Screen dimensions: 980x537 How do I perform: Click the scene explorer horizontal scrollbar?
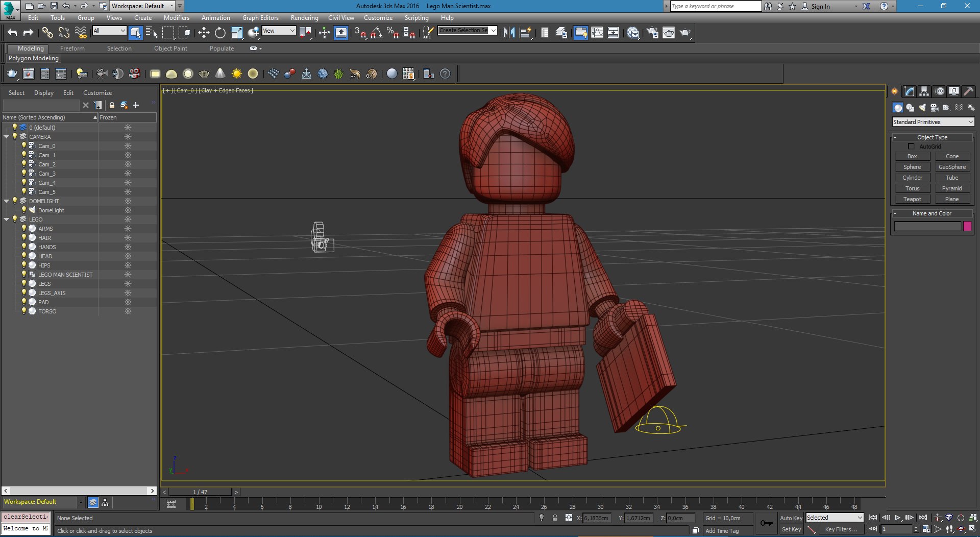click(x=79, y=491)
